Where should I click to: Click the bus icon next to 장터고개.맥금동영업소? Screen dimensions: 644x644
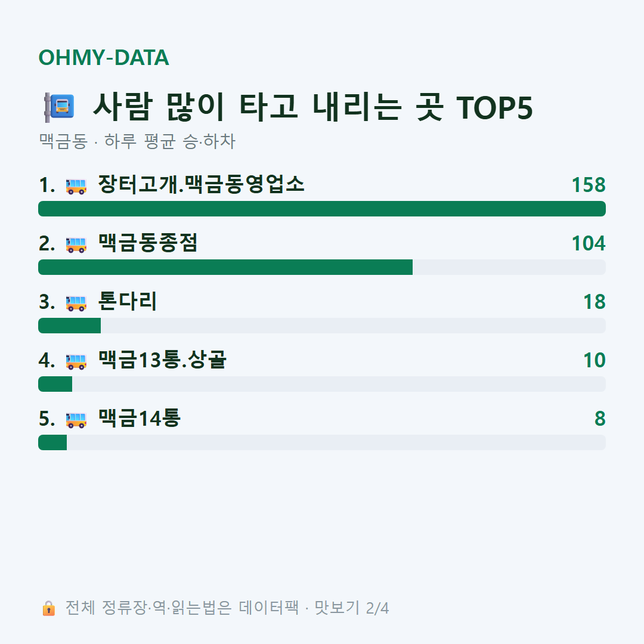[x=76, y=186]
